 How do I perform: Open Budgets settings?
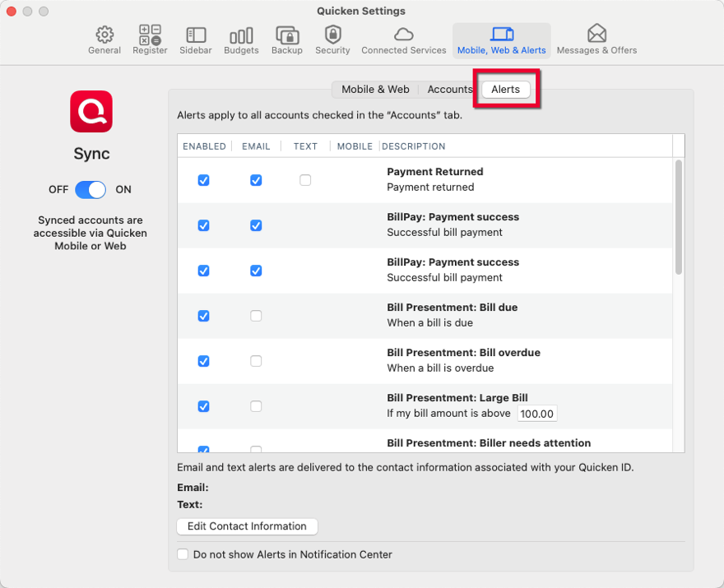[x=240, y=39]
